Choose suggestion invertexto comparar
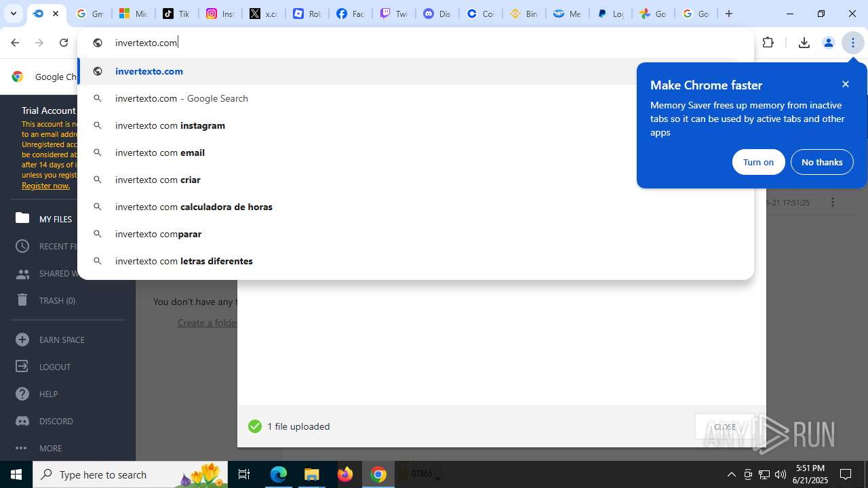 tap(415, 234)
